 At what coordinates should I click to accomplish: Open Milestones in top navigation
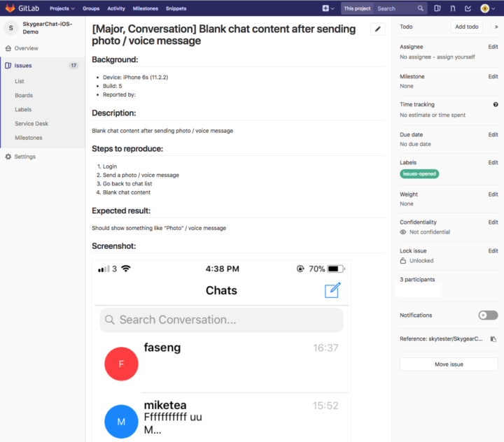[146, 8]
